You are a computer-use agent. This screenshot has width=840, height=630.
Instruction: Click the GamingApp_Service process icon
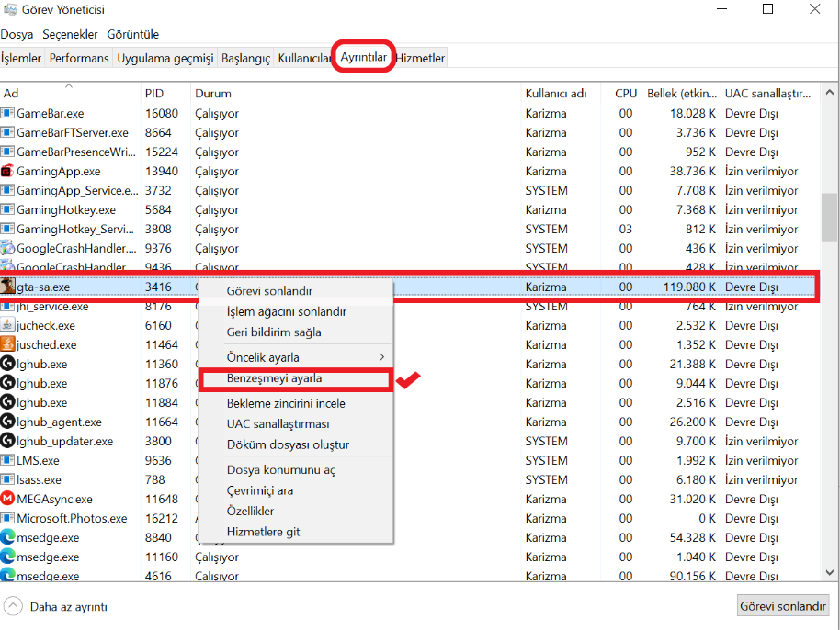click(7, 190)
